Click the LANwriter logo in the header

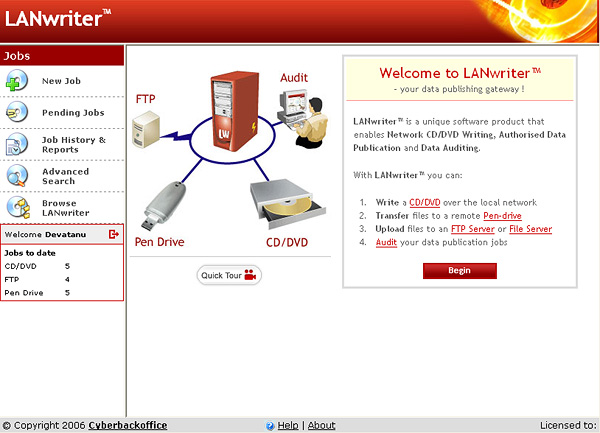coord(58,18)
